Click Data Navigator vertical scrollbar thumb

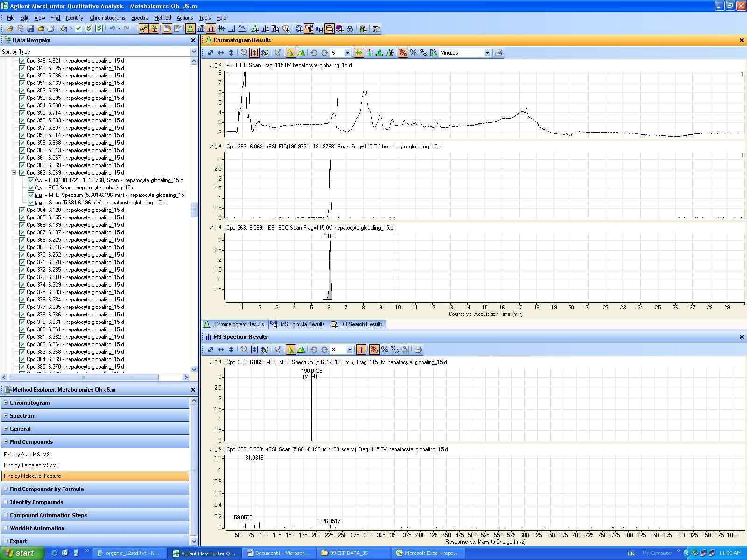point(194,210)
